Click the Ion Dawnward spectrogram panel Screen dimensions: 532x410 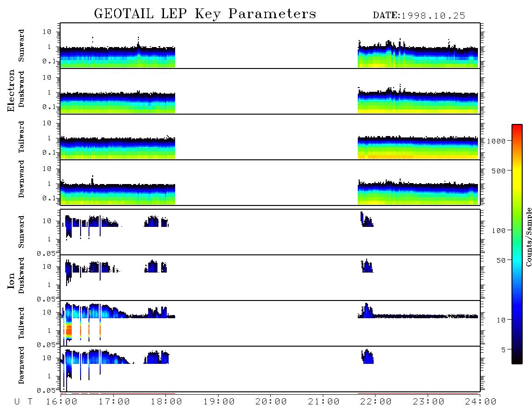(x=270, y=369)
